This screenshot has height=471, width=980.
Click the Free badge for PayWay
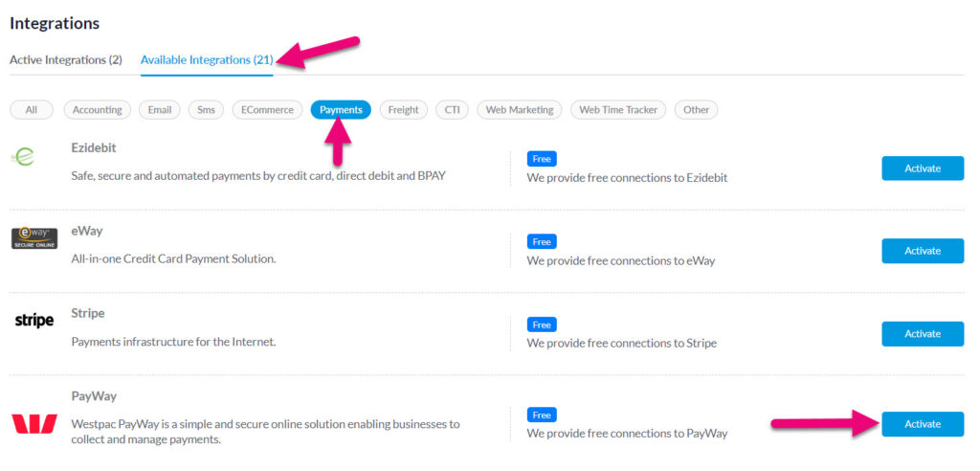(x=542, y=415)
